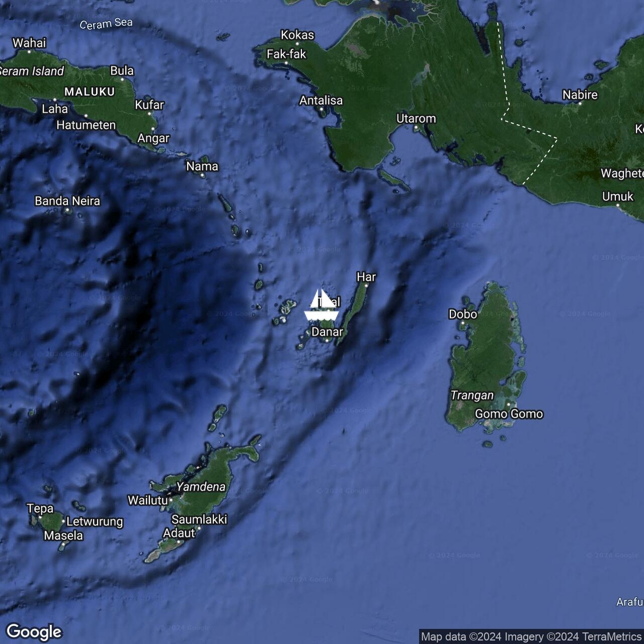Select the Banda Neira label
644x644 pixels.
[x=67, y=201]
